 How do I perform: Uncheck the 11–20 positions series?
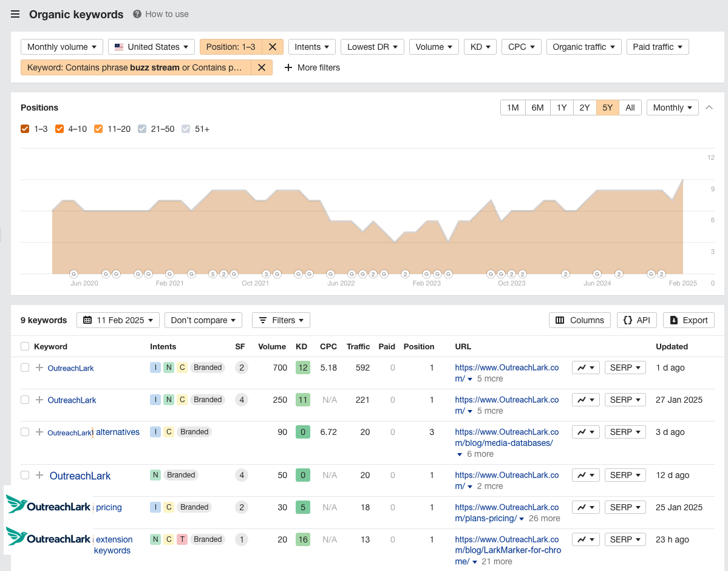98,129
